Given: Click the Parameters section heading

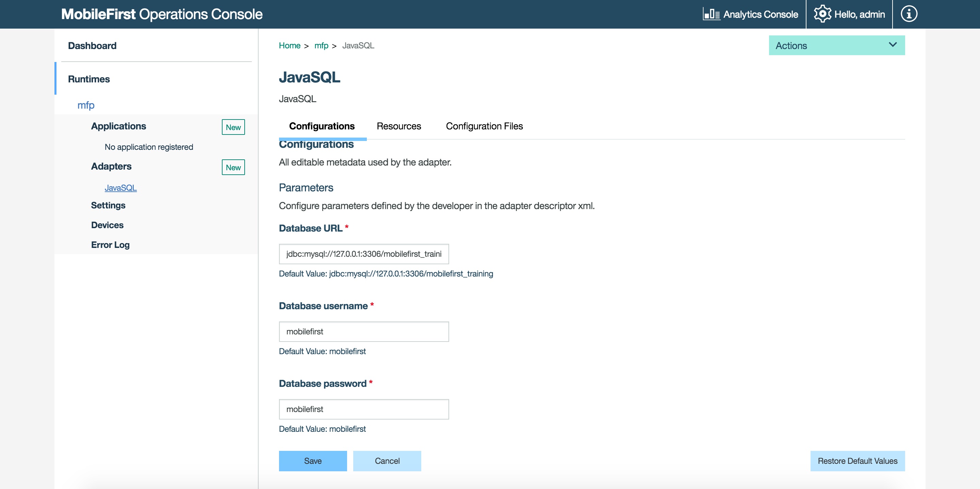Looking at the screenshot, I should click(x=306, y=188).
